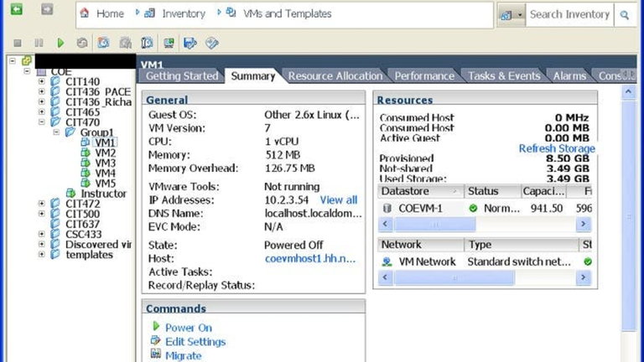The image size is (644, 362).
Task: Click the Search Inventory input field
Action: coord(569,15)
